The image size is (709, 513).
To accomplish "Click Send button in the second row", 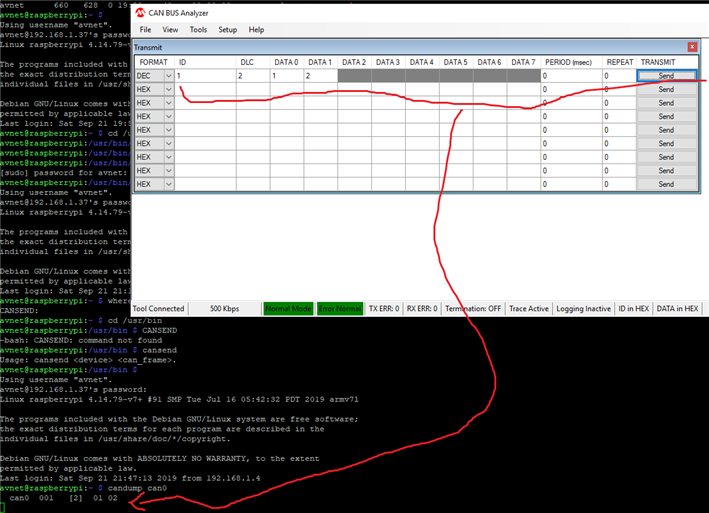I will [666, 90].
